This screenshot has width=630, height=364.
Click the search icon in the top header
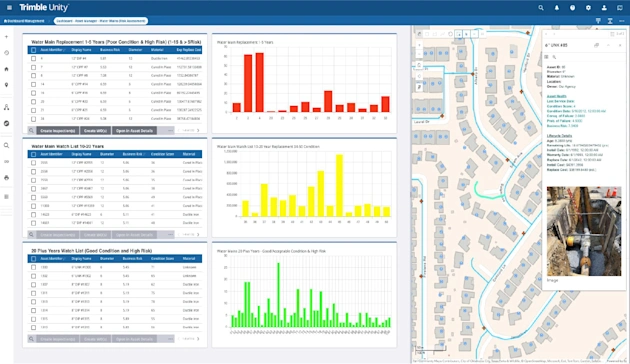point(541,8)
